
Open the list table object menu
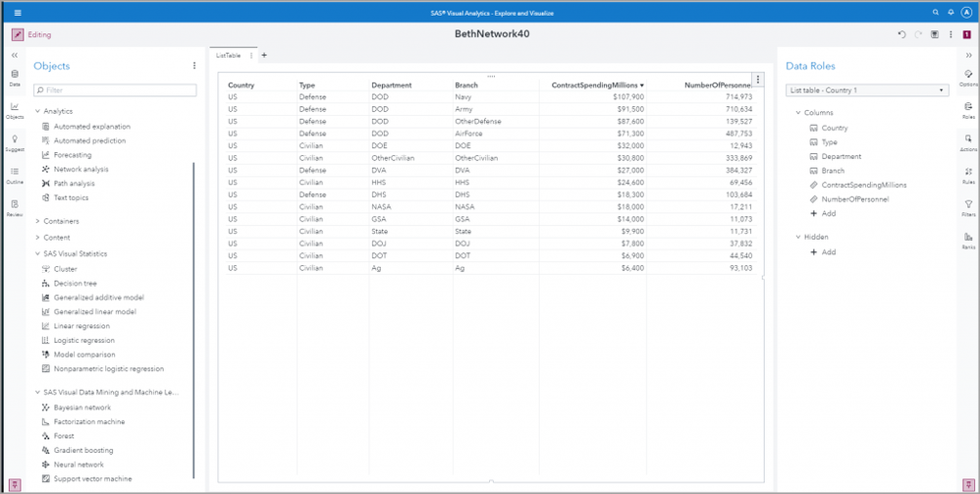point(758,80)
